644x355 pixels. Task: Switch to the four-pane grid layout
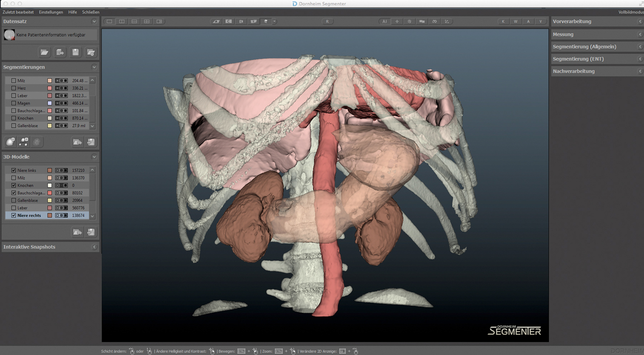pyautogui.click(x=147, y=21)
